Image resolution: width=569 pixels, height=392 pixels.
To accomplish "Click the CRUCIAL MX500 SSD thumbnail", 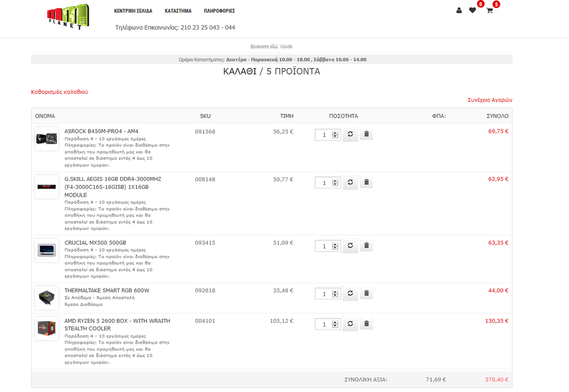I will coord(46,250).
